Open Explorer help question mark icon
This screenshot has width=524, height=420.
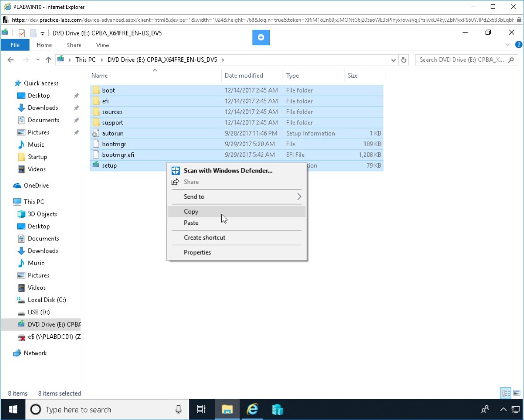(518, 45)
